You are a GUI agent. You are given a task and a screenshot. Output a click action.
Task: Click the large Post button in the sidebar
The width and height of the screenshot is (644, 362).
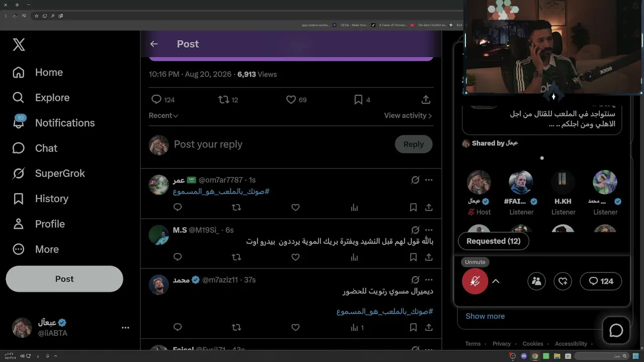(x=64, y=279)
